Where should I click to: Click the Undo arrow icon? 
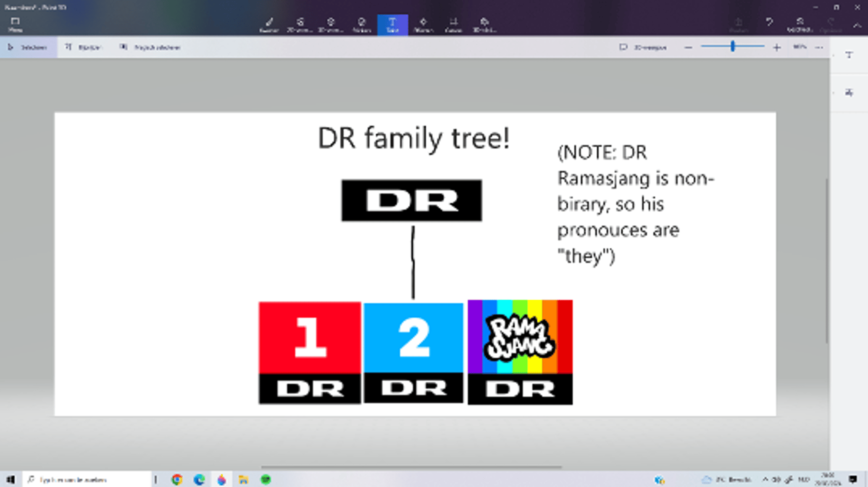[x=769, y=22]
